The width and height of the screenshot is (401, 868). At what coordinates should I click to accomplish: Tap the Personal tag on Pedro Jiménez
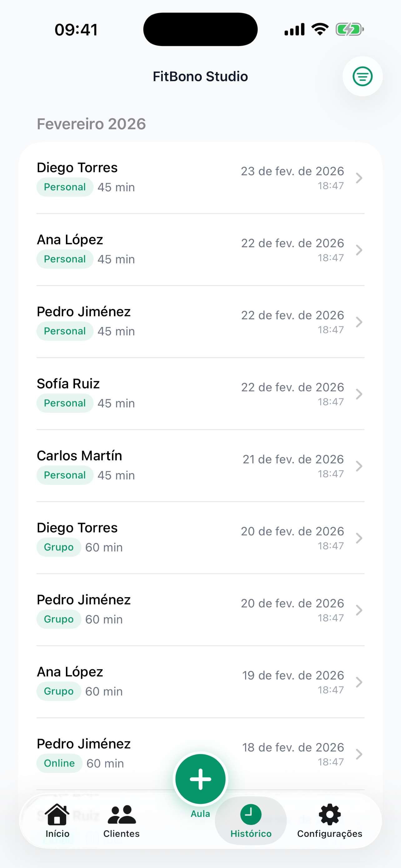click(65, 331)
